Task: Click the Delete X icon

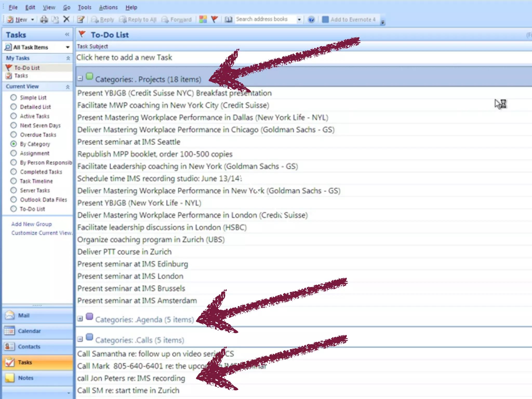Action: click(66, 19)
